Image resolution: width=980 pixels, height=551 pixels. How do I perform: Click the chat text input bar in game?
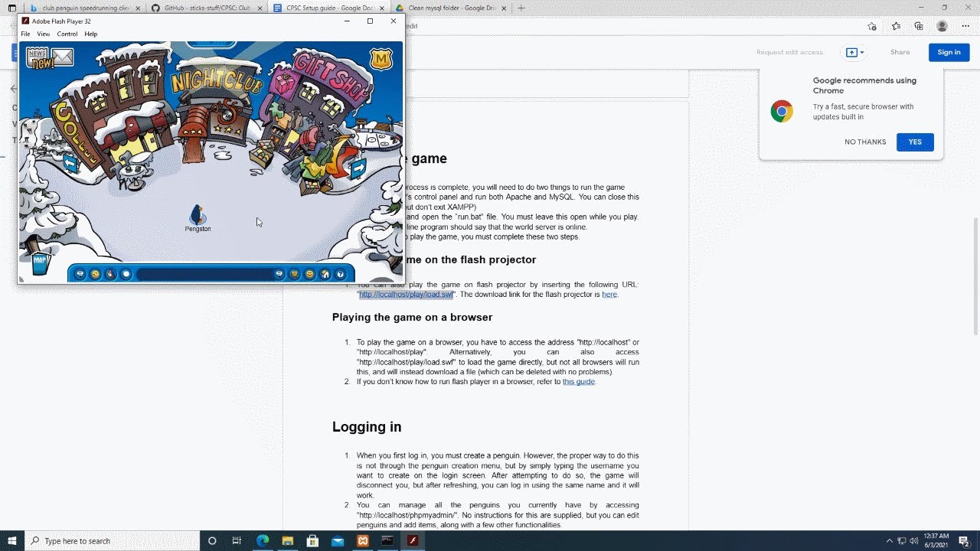point(204,274)
